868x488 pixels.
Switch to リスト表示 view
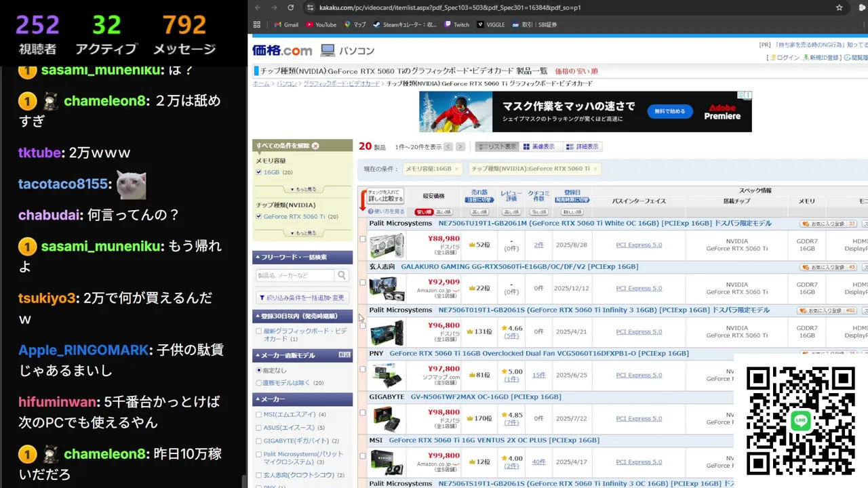(x=497, y=146)
